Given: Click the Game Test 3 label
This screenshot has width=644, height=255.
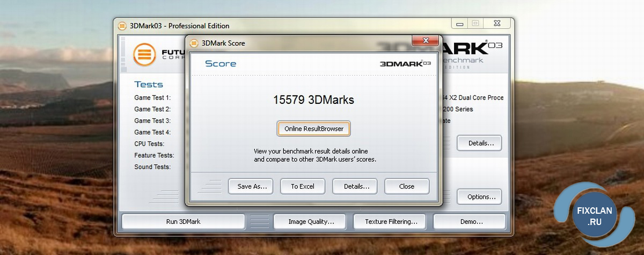Looking at the screenshot, I should point(152,121).
